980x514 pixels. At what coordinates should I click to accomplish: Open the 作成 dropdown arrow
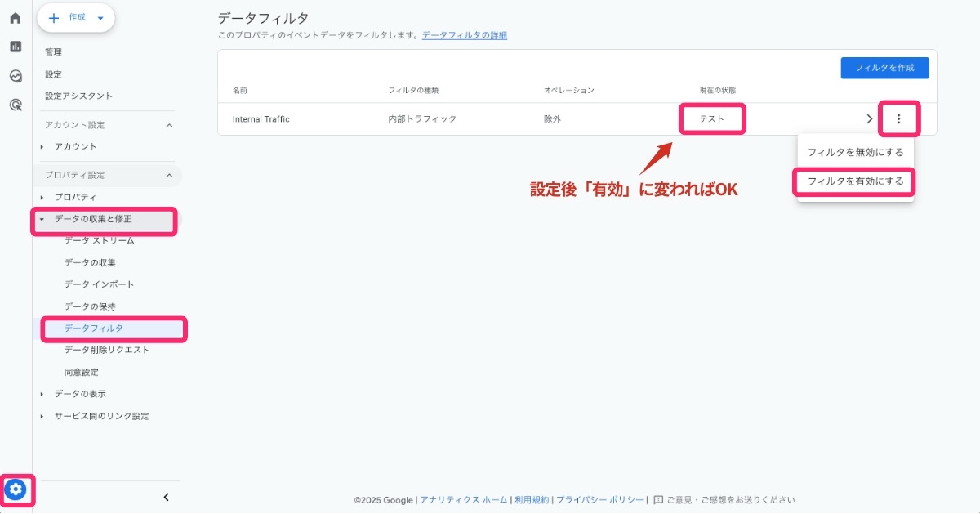coord(100,17)
